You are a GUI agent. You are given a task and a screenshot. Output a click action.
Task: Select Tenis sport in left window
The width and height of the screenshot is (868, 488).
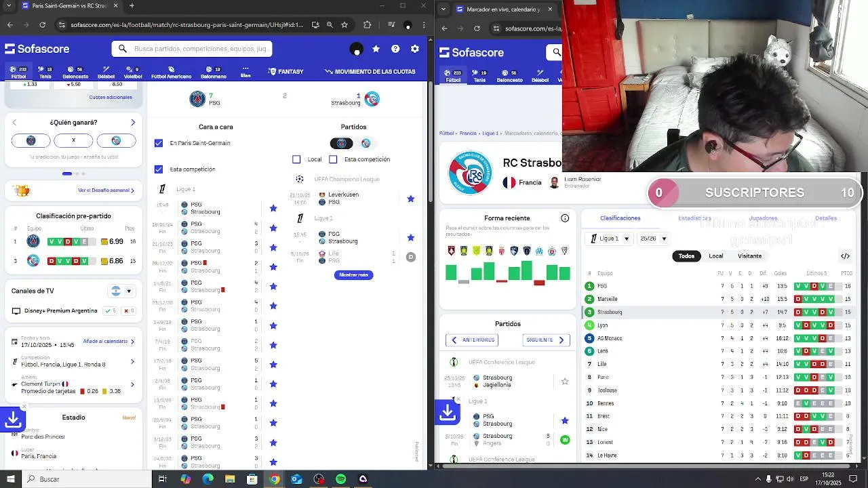pos(45,73)
